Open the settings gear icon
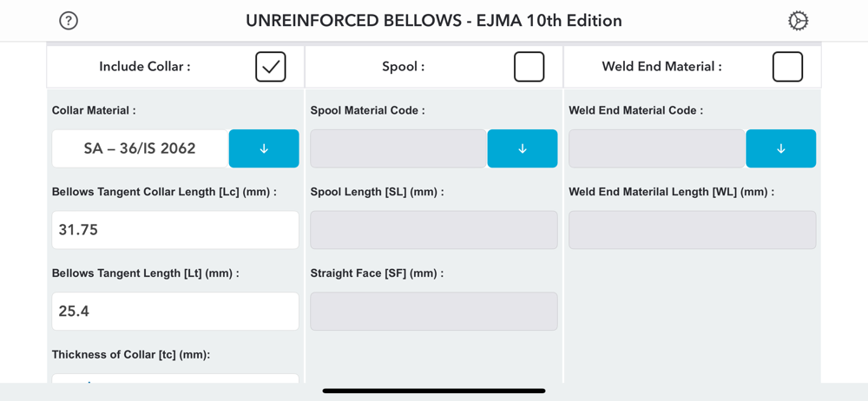Viewport: 868px width, 401px height. click(798, 21)
